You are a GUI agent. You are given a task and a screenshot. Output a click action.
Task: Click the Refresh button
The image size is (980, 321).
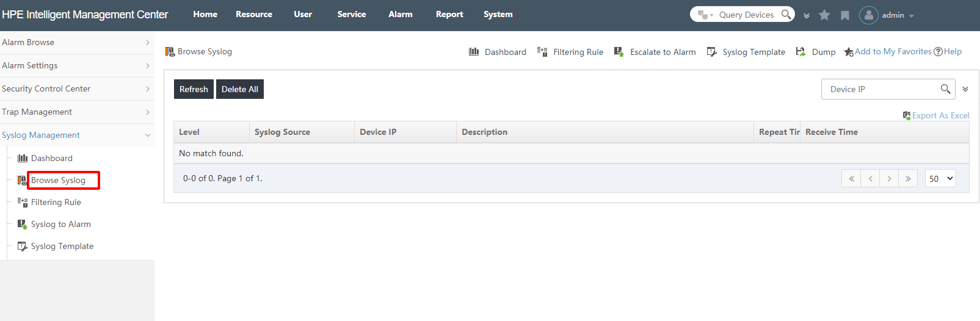pos(194,89)
